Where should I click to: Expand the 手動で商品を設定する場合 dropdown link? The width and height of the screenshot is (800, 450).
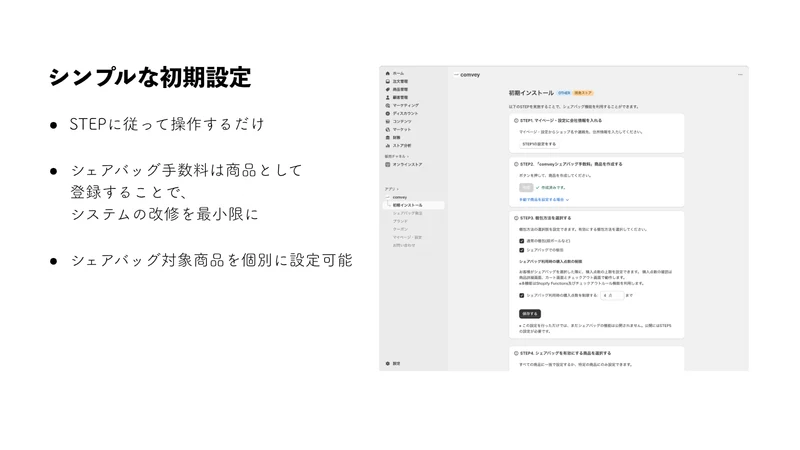point(544,199)
